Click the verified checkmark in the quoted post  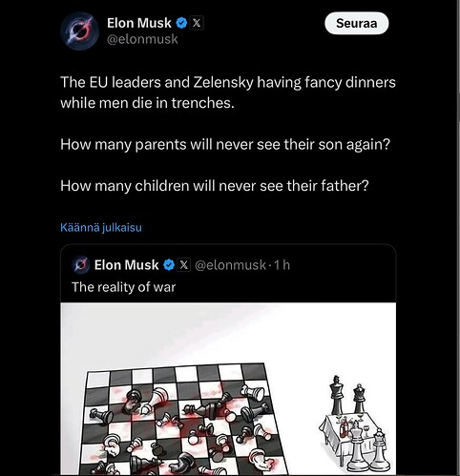169,265
